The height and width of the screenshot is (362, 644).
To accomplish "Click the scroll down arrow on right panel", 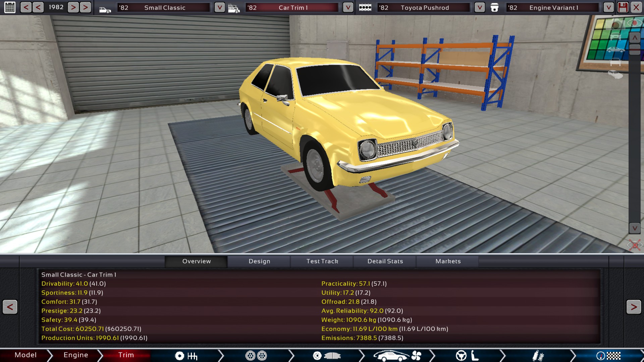I will [x=635, y=228].
